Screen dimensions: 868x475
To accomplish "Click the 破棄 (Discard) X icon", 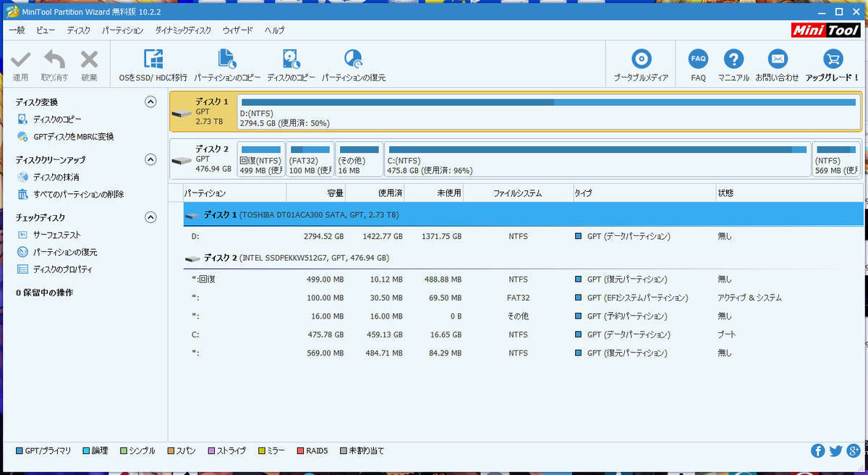I will pos(89,59).
